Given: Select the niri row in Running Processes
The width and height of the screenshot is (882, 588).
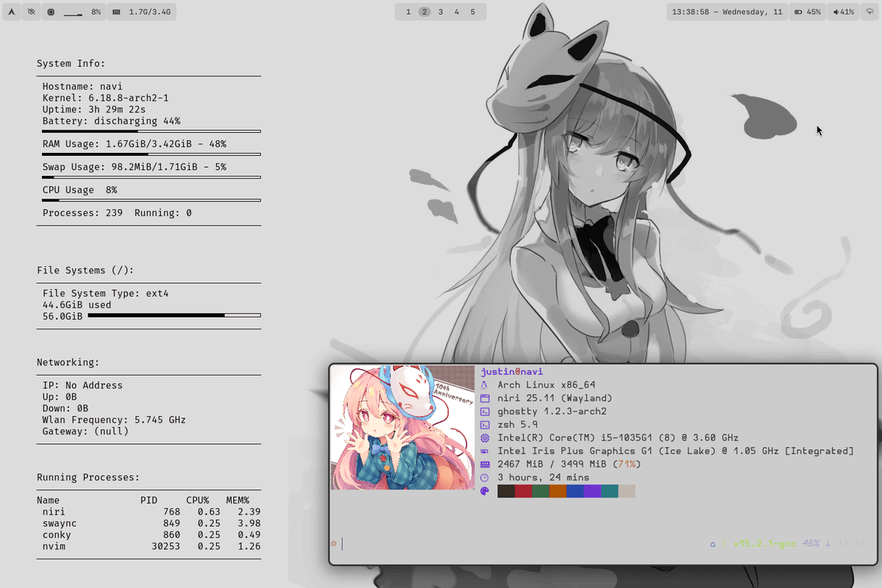Looking at the screenshot, I should click(151, 512).
